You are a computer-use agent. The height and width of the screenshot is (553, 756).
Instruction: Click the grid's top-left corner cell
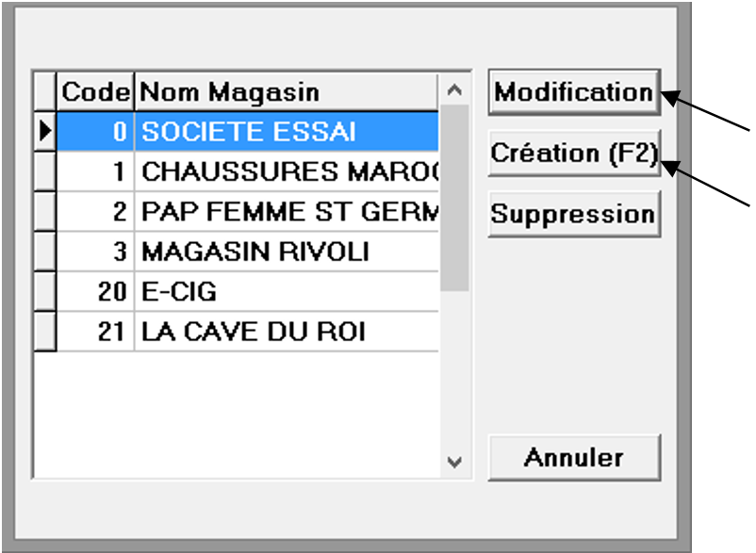(x=44, y=92)
